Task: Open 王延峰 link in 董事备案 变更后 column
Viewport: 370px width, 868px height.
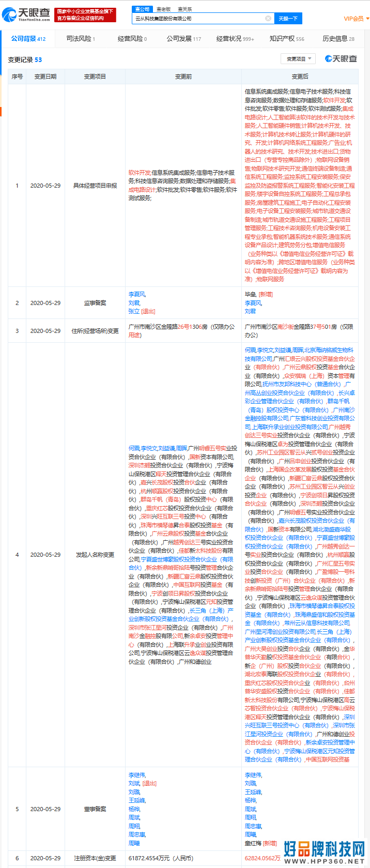Action: [253, 792]
